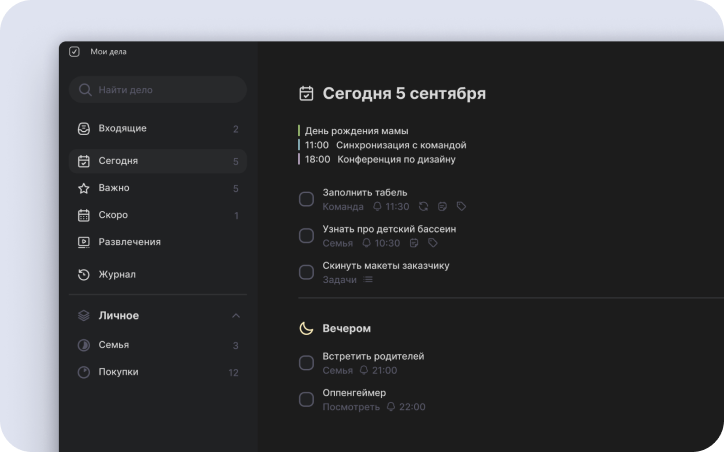
Task: Click the calendar icon beside Сегодня 5 сентября
Action: pos(307,94)
